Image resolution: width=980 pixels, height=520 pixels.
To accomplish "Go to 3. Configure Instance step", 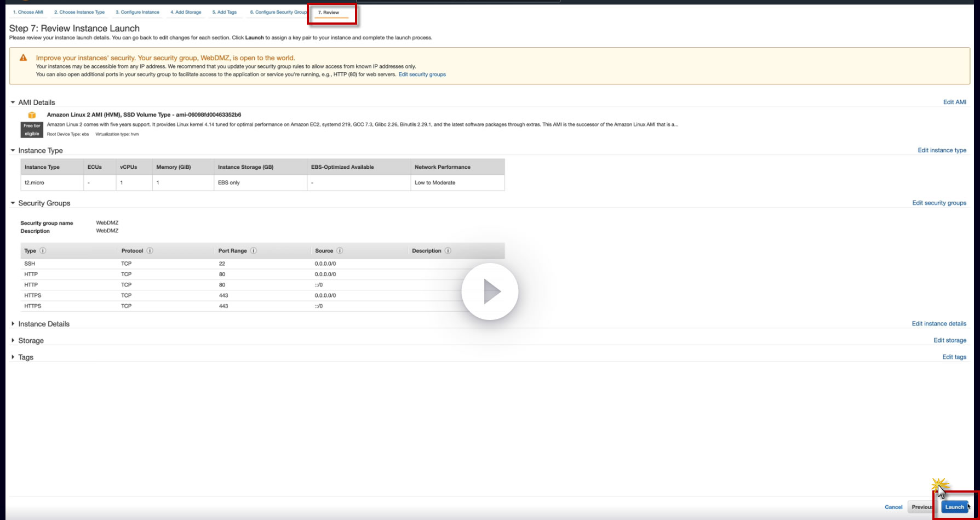I will pos(137,12).
